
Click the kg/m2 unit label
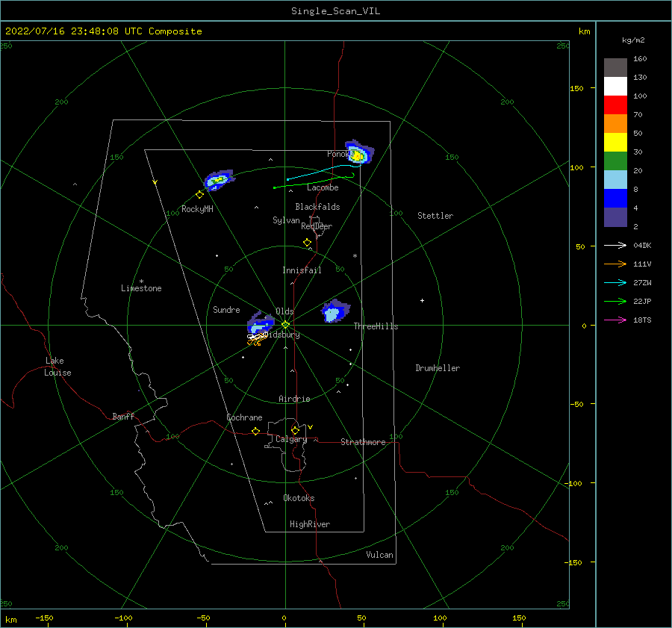[633, 40]
